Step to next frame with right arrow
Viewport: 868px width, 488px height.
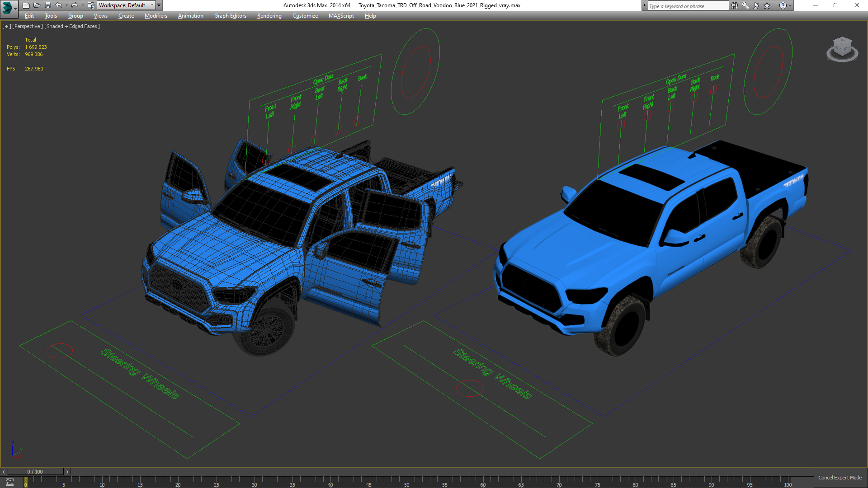pos(67,472)
